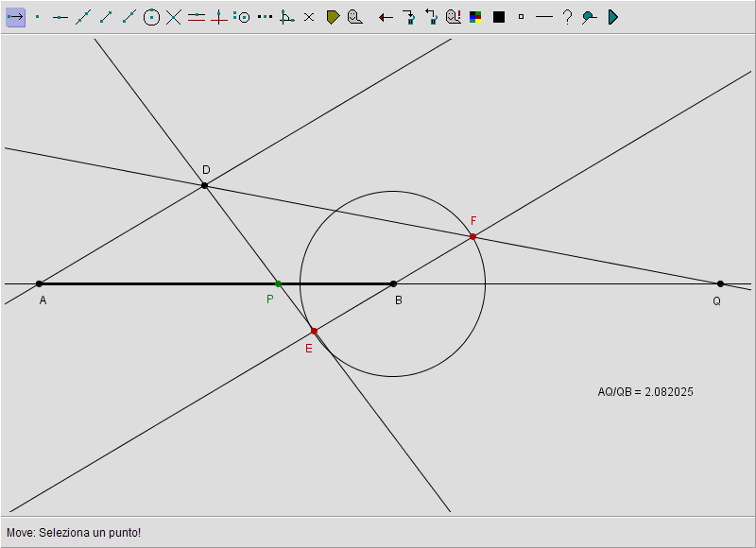Click the black color square
This screenshot has width=756, height=548.
point(499,17)
